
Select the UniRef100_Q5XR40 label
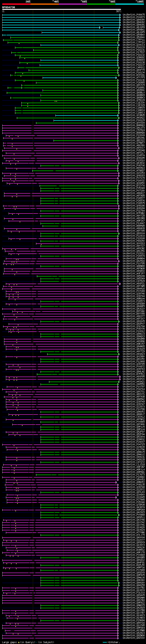pos(134,37)
